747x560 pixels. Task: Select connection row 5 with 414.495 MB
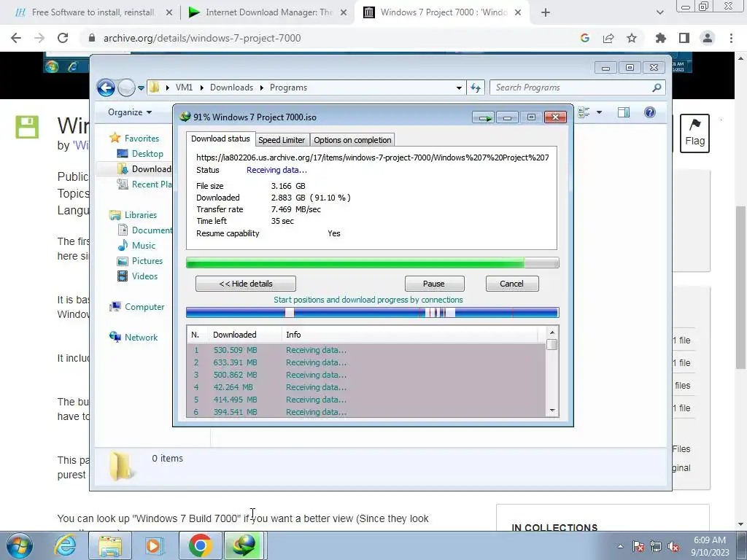(x=366, y=400)
